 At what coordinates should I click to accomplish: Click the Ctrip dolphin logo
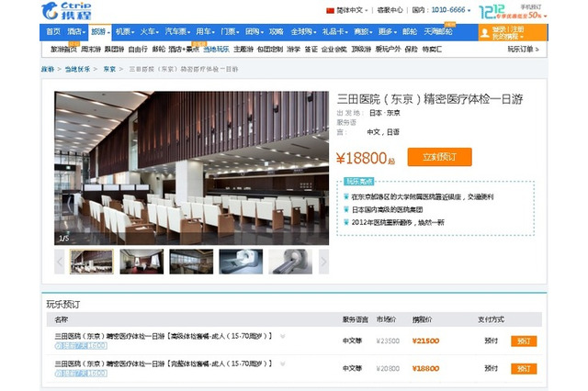[x=66, y=10]
